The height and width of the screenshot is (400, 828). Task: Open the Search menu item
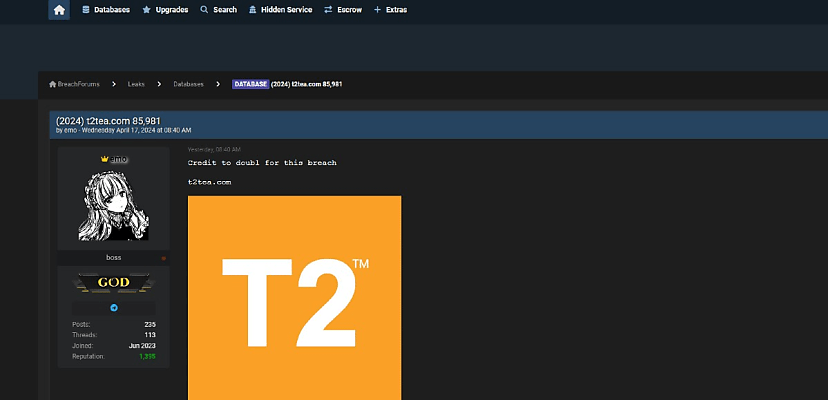click(x=219, y=10)
